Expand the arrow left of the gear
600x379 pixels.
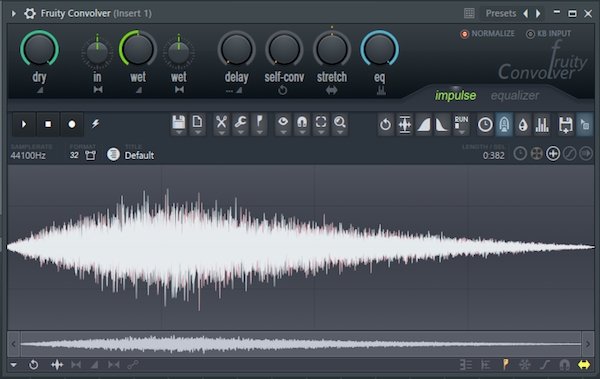[x=13, y=13]
